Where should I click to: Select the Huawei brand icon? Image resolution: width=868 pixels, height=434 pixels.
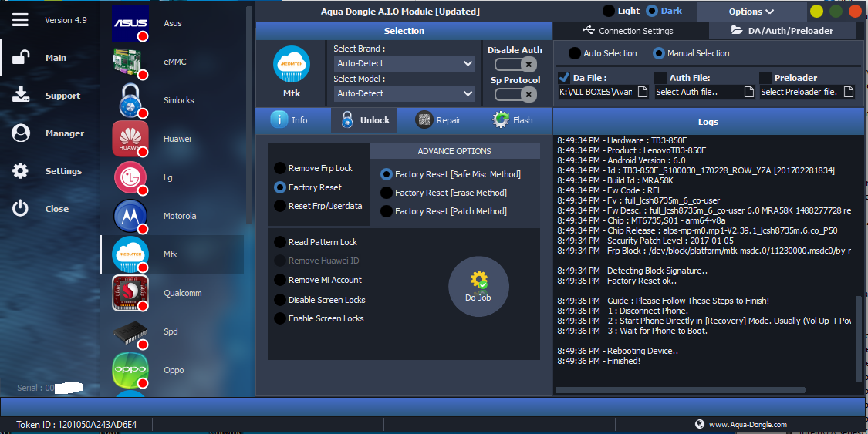coord(130,139)
